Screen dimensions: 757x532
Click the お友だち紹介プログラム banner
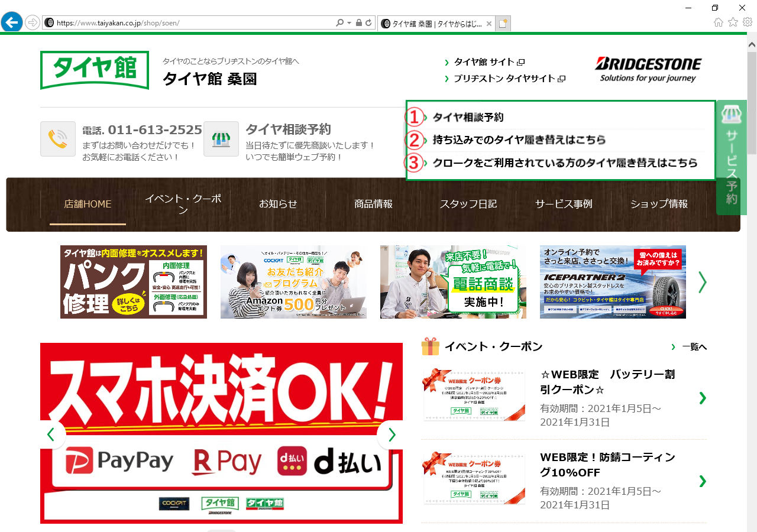293,282
